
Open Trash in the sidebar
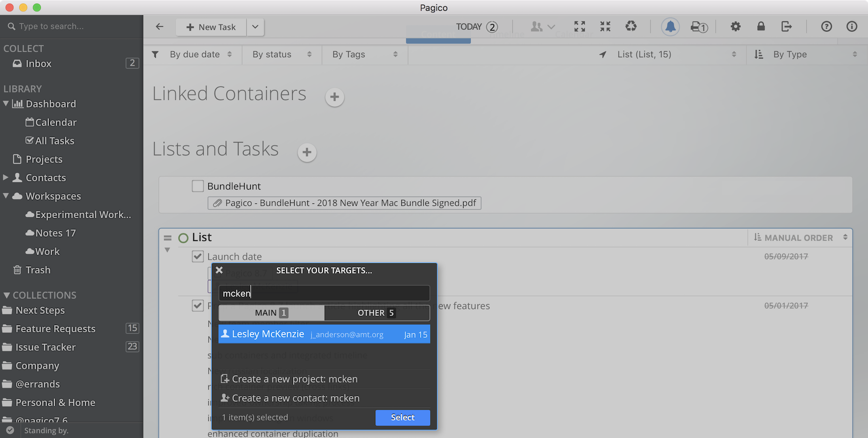[32, 270]
